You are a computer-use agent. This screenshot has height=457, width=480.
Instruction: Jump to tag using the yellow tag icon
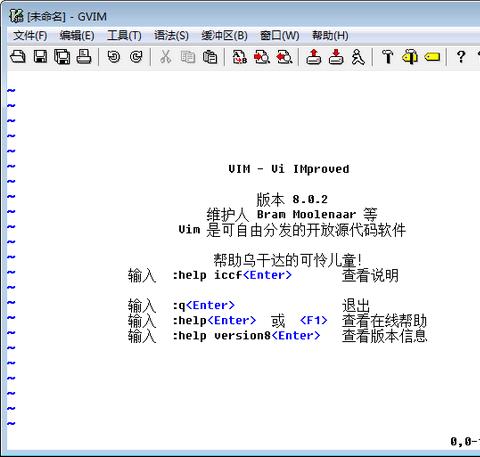click(432, 57)
